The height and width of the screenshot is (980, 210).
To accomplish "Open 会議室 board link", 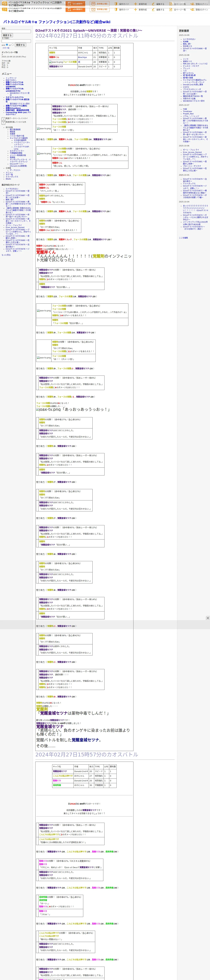I will (x=13, y=134).
